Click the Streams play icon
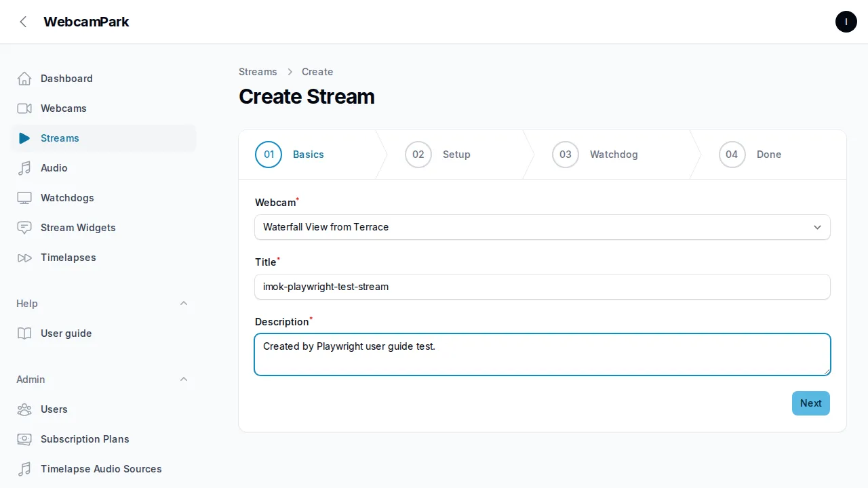The height and width of the screenshot is (488, 868). click(24, 138)
